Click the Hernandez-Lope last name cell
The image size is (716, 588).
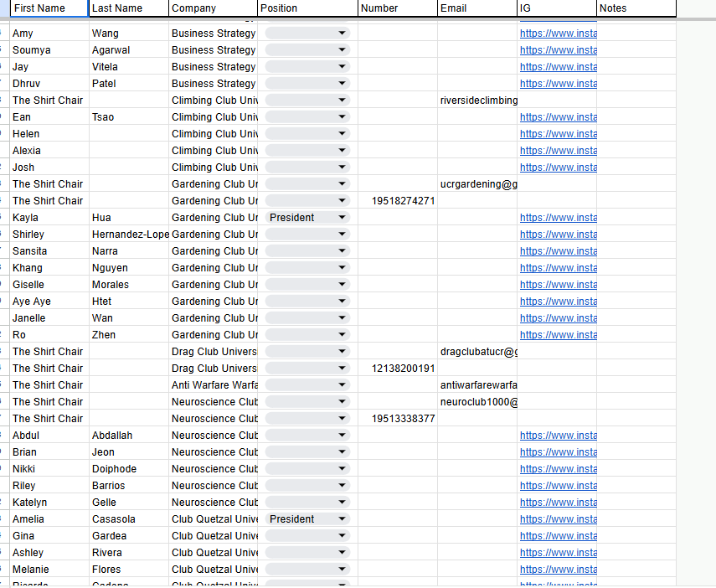pyautogui.click(x=130, y=235)
